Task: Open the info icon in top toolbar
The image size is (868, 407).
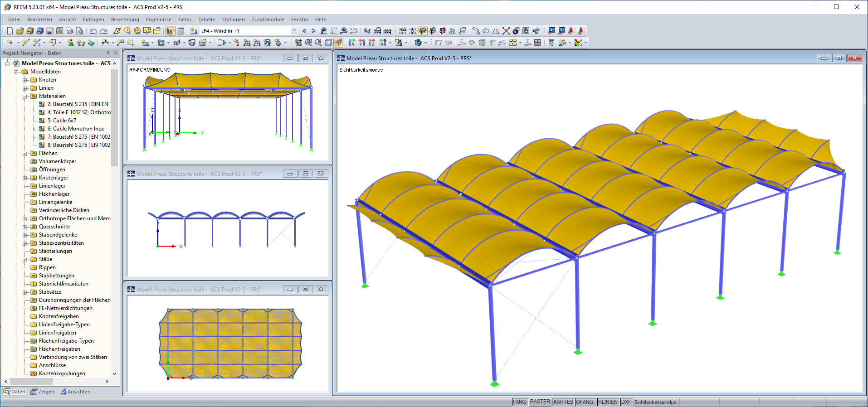Action: click(x=516, y=31)
